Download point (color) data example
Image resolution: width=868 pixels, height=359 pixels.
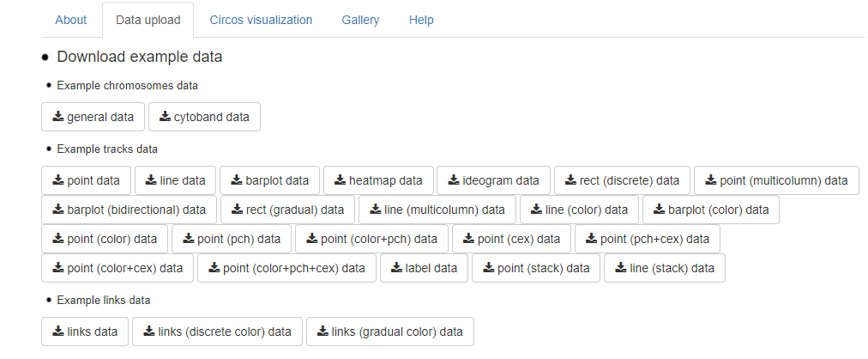coord(105,239)
